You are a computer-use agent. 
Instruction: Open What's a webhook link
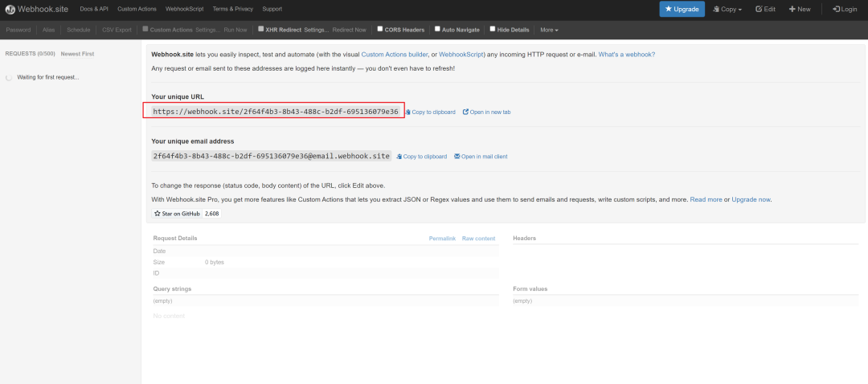[627, 55]
